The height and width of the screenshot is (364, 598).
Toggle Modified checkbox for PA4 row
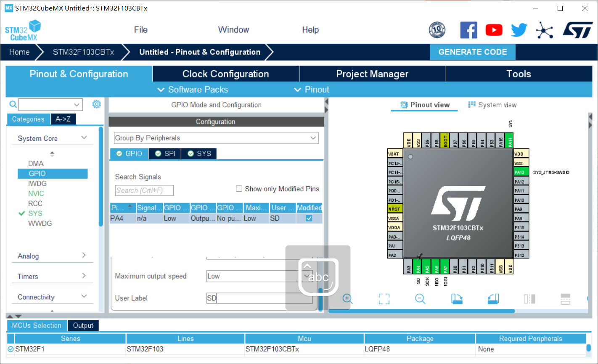pos(309,218)
